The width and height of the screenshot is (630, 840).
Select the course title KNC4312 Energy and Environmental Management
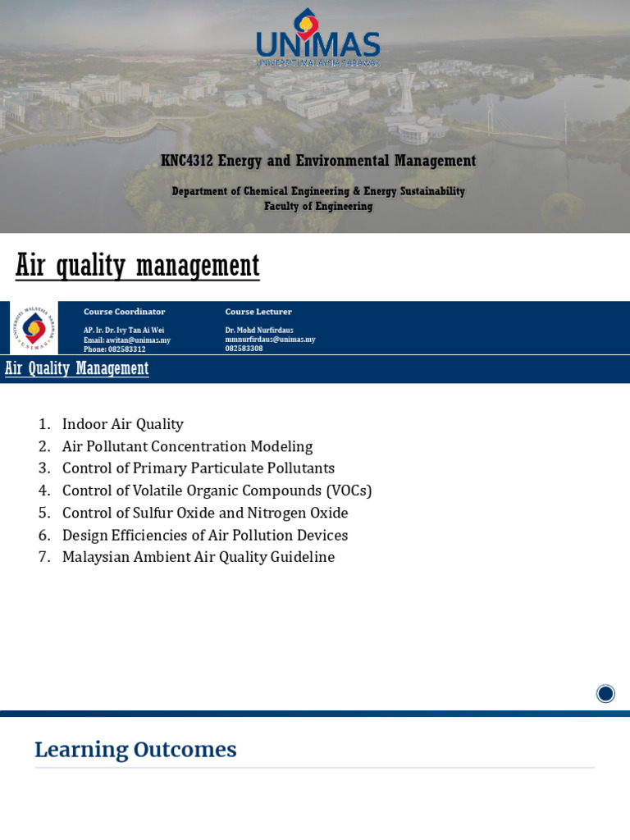pyautogui.click(x=318, y=161)
